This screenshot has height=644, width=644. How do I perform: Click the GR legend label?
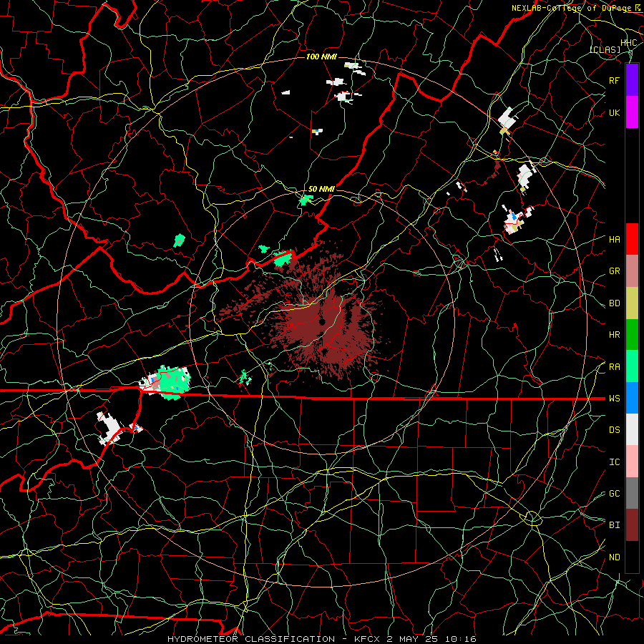coord(614,271)
